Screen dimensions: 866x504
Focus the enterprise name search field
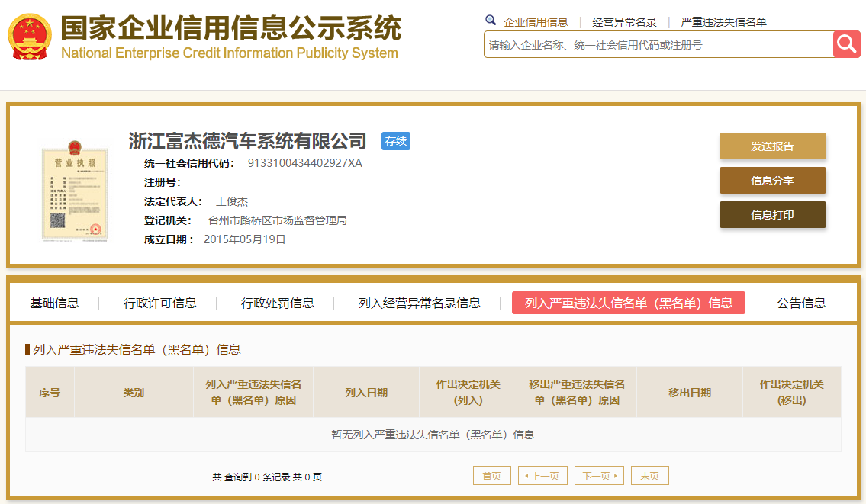658,44
